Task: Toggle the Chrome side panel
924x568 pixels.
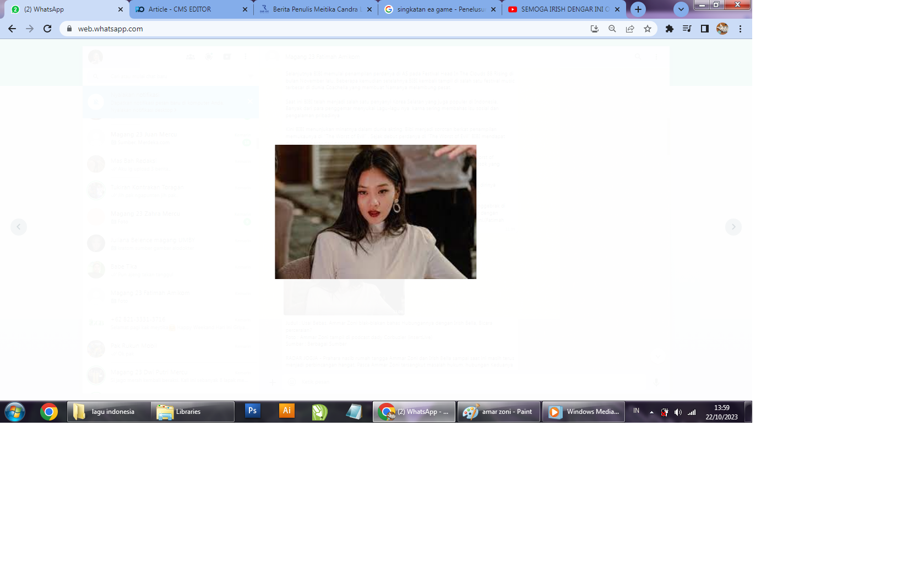Action: (705, 29)
